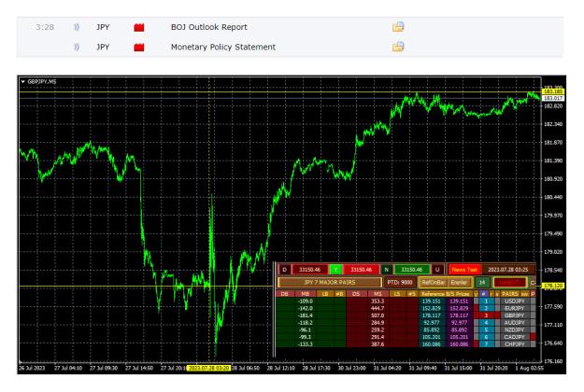Click the red P-column square for CADJPY
The image size is (584, 392).
[533, 337]
